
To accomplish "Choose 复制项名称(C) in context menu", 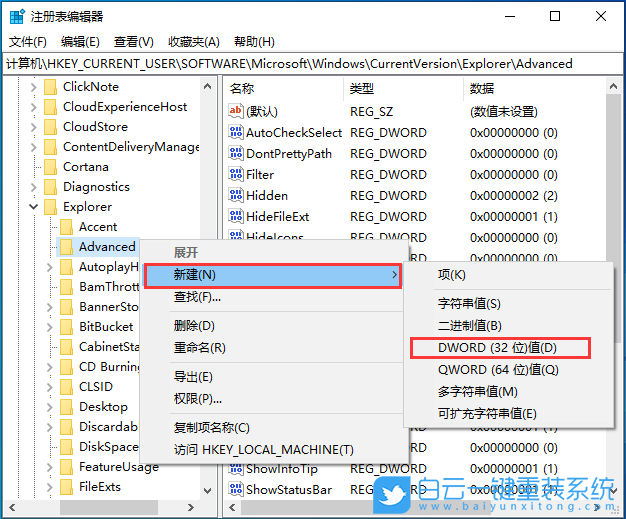I will (x=273, y=428).
